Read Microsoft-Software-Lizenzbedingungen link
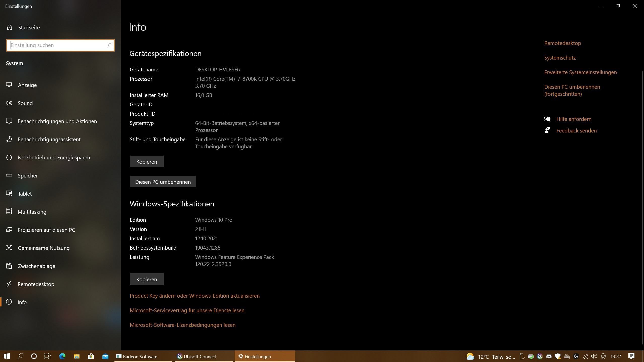 (182, 325)
